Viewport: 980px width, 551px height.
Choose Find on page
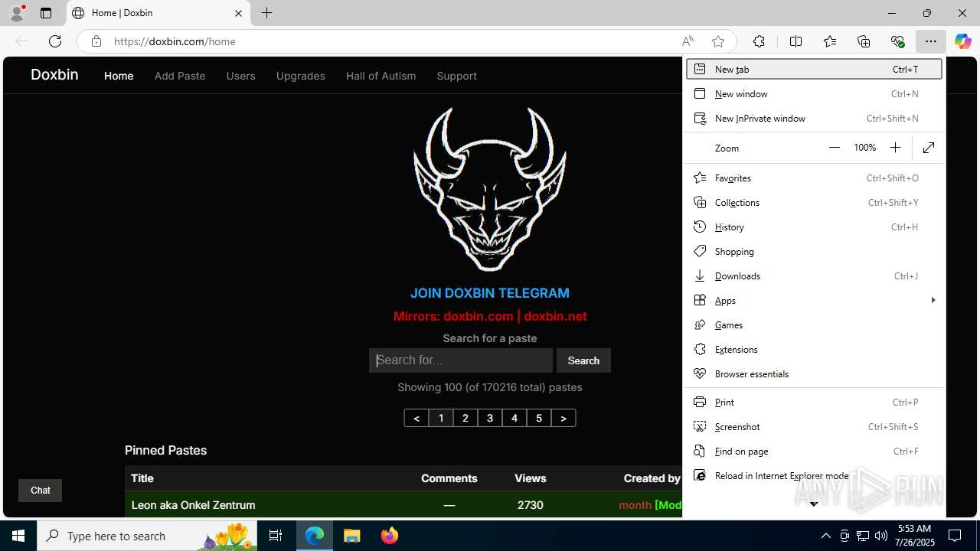tap(814, 451)
